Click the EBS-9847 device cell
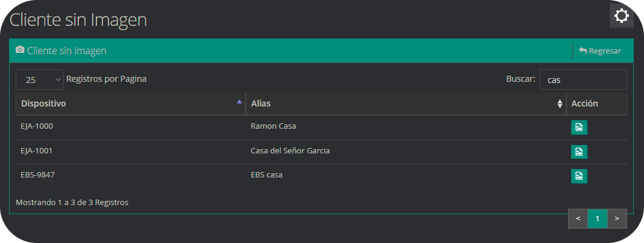The width and height of the screenshot is (644, 243). point(38,175)
